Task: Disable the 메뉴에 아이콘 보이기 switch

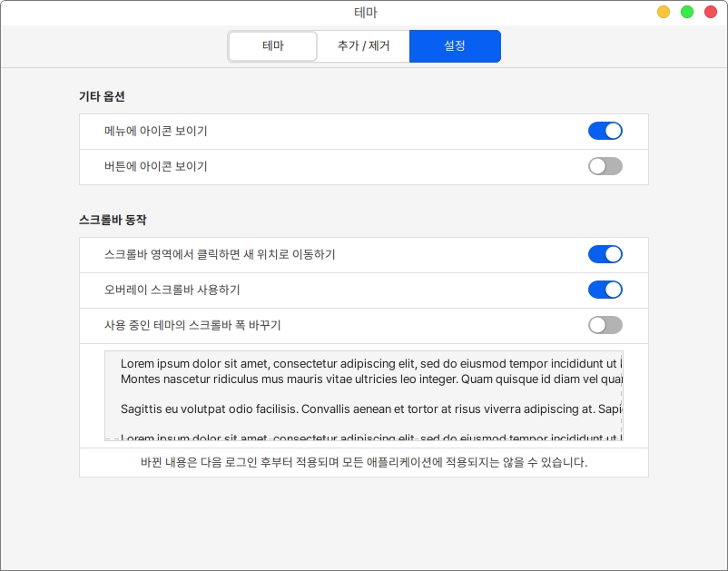Action: point(605,131)
